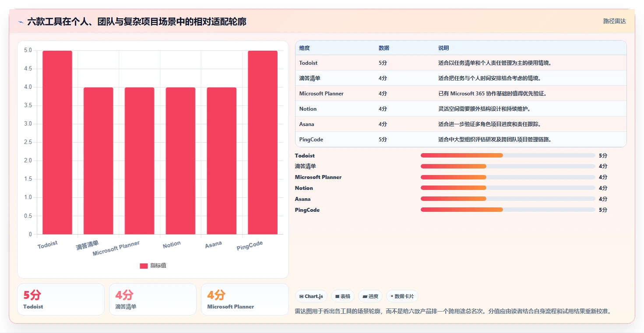The height and width of the screenshot is (333, 644).
Task: Click the 滴答清单 label on the chart x-axis
Action: tap(87, 245)
